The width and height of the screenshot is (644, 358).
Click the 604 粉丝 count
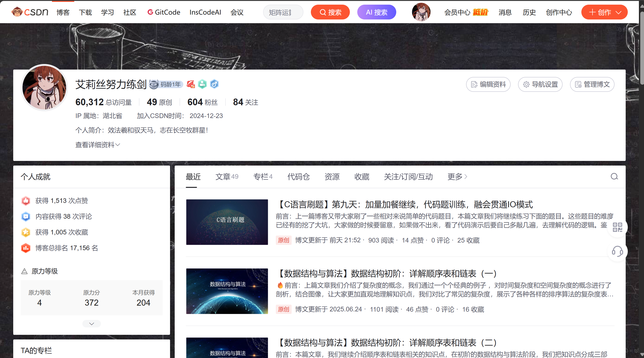203,102
